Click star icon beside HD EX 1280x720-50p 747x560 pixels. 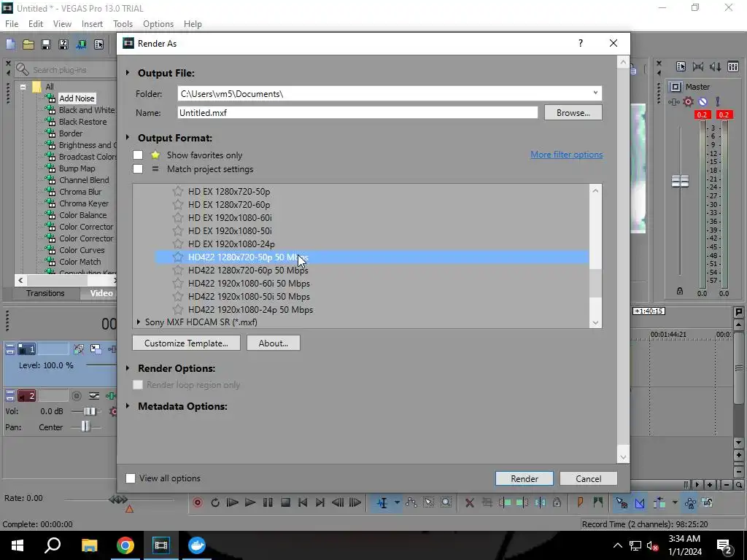(x=178, y=192)
